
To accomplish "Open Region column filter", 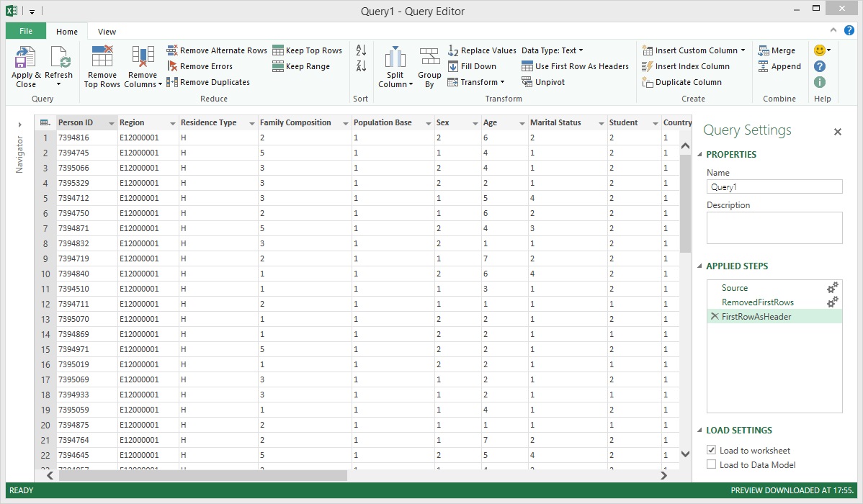I will tap(172, 123).
